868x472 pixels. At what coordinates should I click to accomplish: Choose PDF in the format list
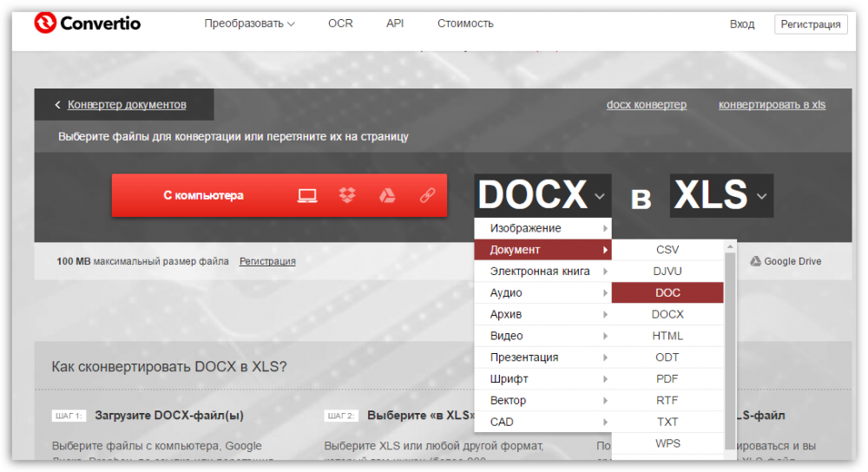[667, 379]
